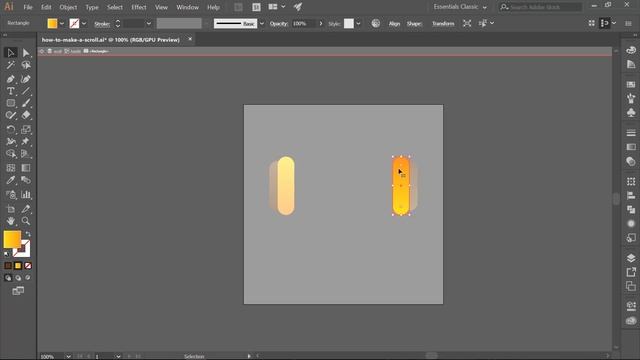The height and width of the screenshot is (360, 640).
Task: Select the Rotate tool
Action: (11, 129)
